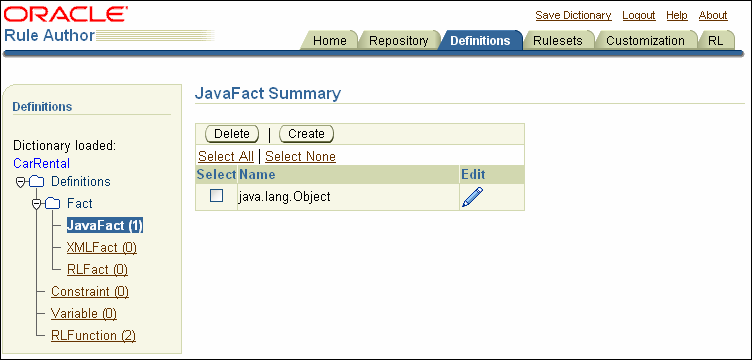
Task: Tick the checkbox for java.lang.Object
Action: [x=217, y=196]
